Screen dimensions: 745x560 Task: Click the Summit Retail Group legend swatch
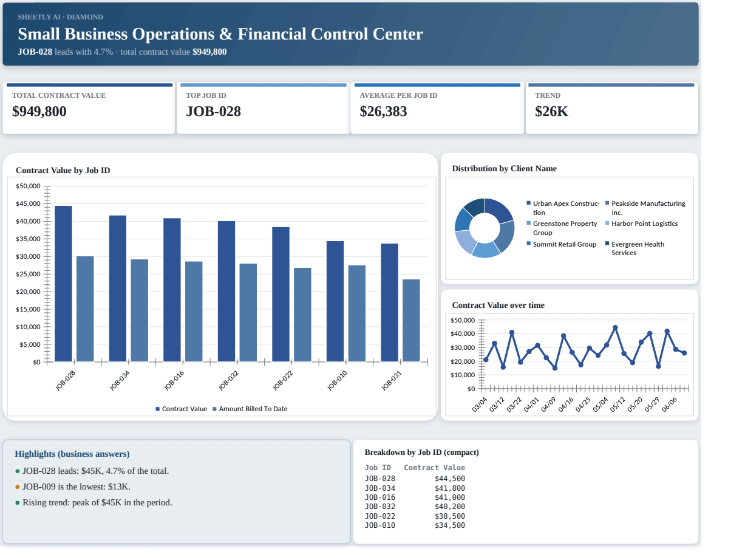529,244
